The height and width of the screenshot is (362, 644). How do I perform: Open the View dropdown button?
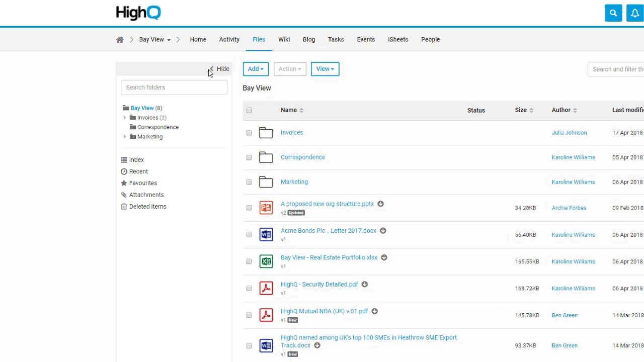click(x=325, y=69)
